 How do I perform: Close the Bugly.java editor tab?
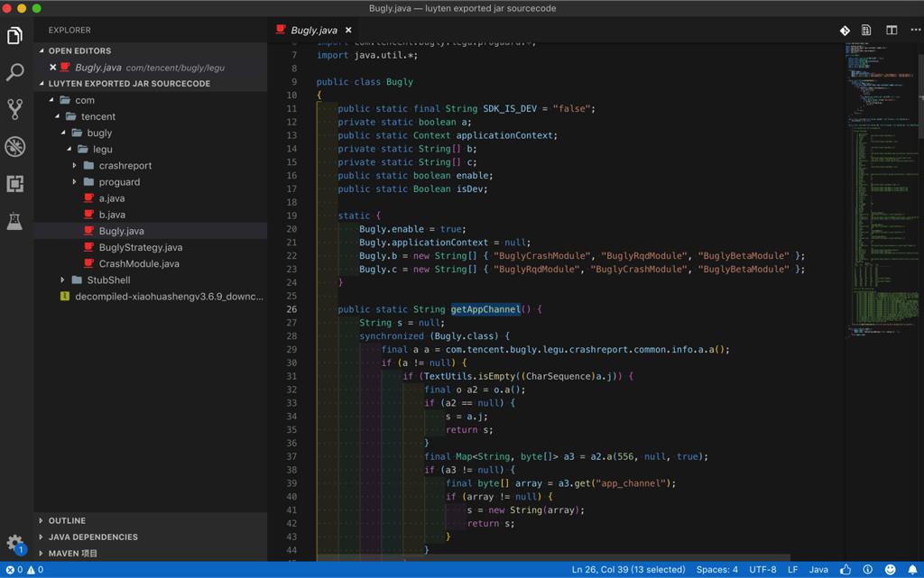[x=348, y=30]
